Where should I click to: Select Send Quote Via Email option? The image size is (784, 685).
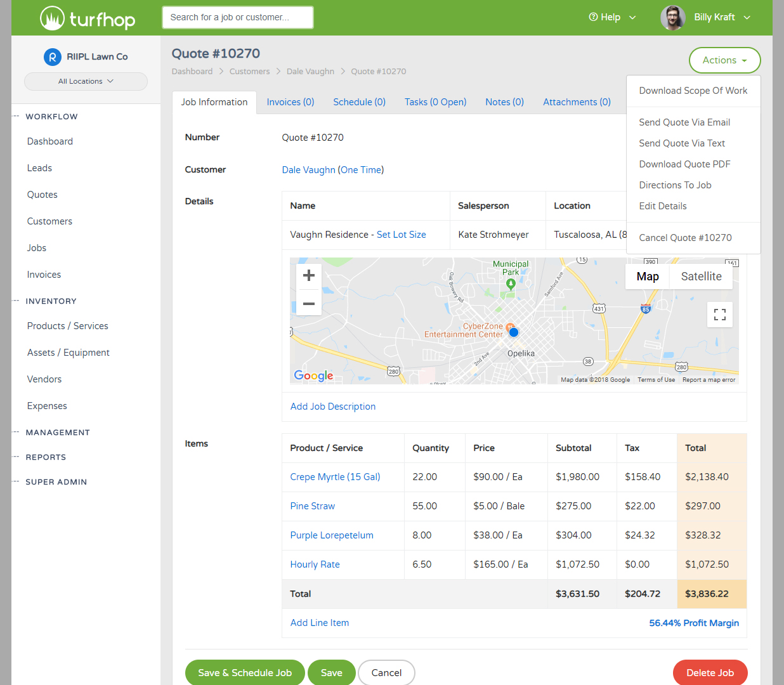(684, 122)
